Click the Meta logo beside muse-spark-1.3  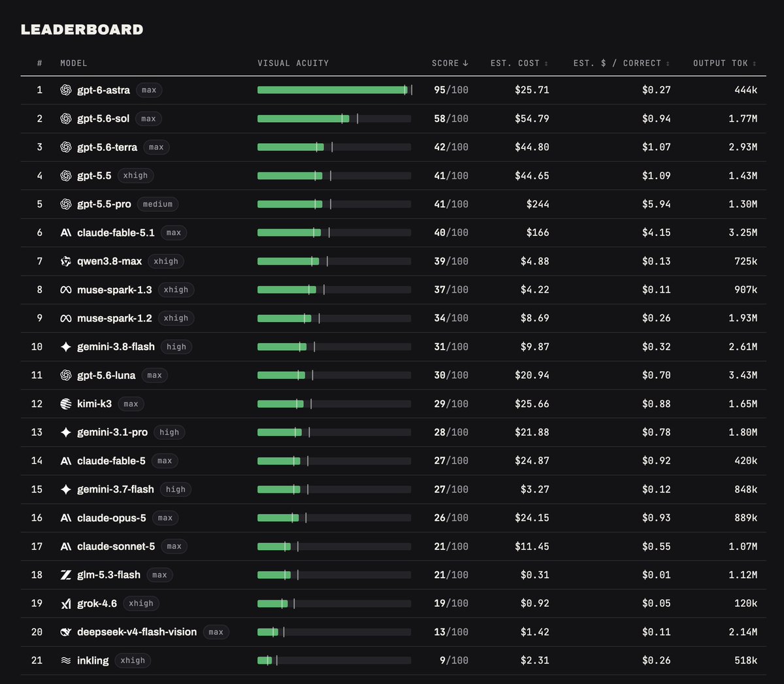point(66,290)
